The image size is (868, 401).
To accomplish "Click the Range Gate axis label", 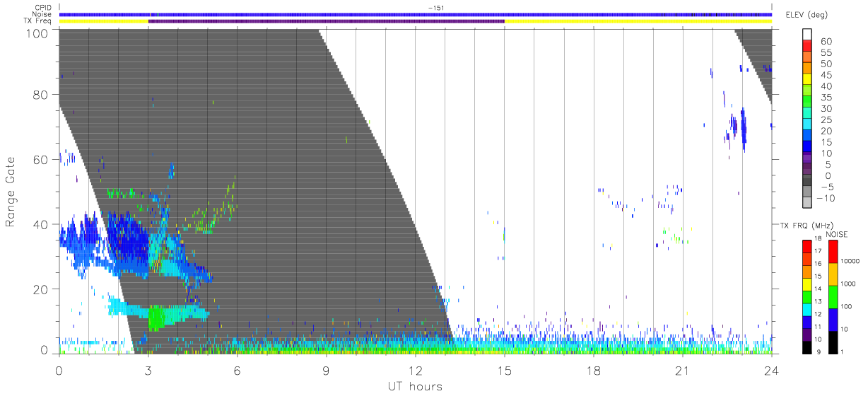I will point(11,192).
